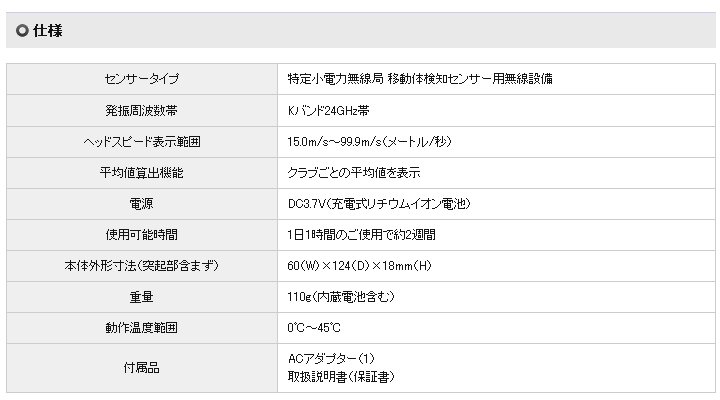Click the circle bullet icon beside 仕様
This screenshot has height=400, width=720.
[x=23, y=32]
